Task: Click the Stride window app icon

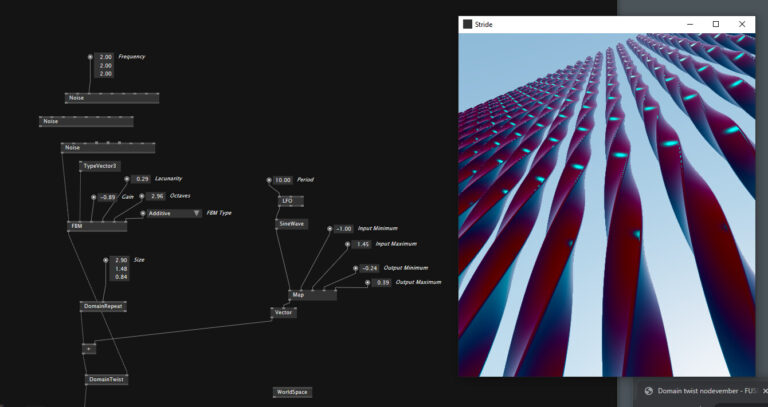Action: pos(467,24)
